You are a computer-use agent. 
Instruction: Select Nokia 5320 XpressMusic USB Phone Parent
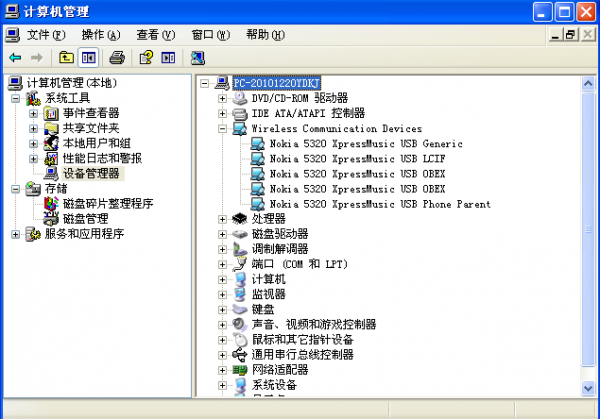tap(380, 204)
